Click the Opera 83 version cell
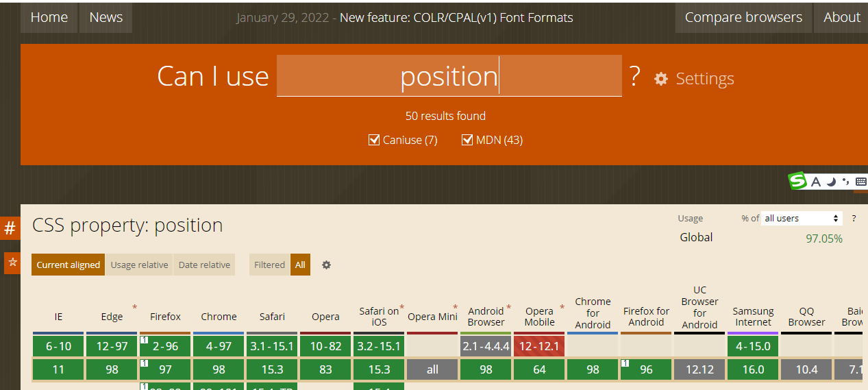The width and height of the screenshot is (868, 390). pos(325,369)
